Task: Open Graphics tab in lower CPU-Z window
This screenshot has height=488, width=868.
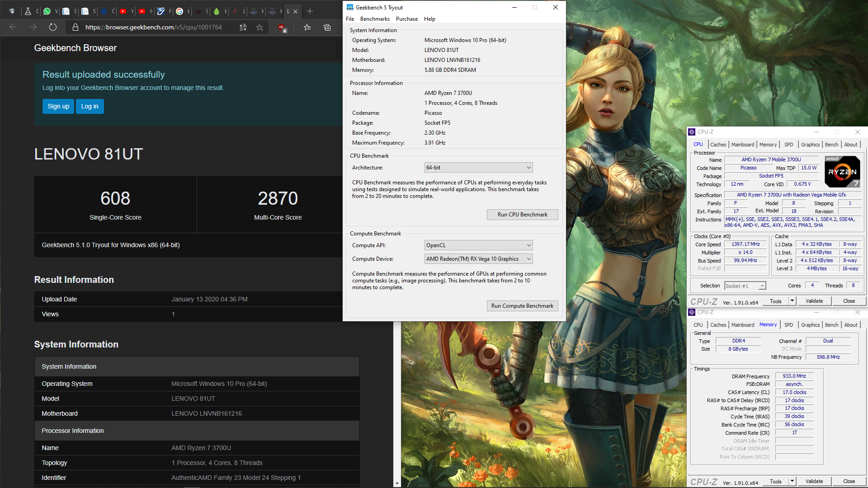Action: click(810, 325)
